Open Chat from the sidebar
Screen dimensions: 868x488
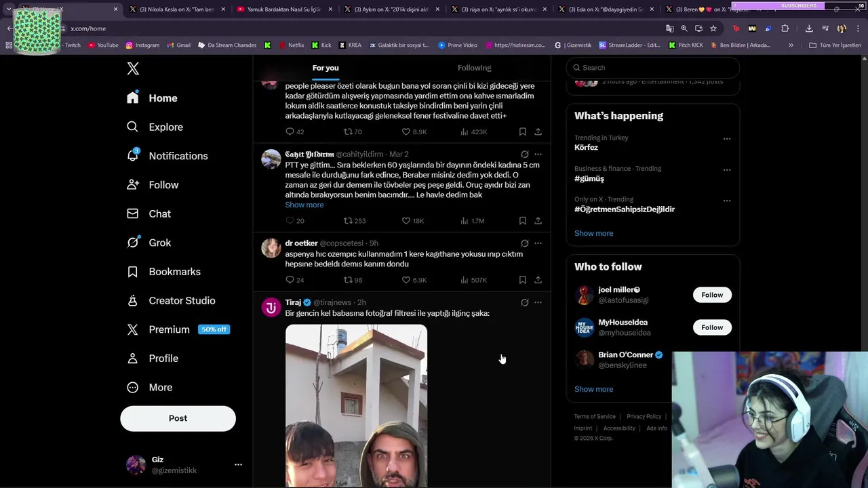pyautogui.click(x=150, y=213)
